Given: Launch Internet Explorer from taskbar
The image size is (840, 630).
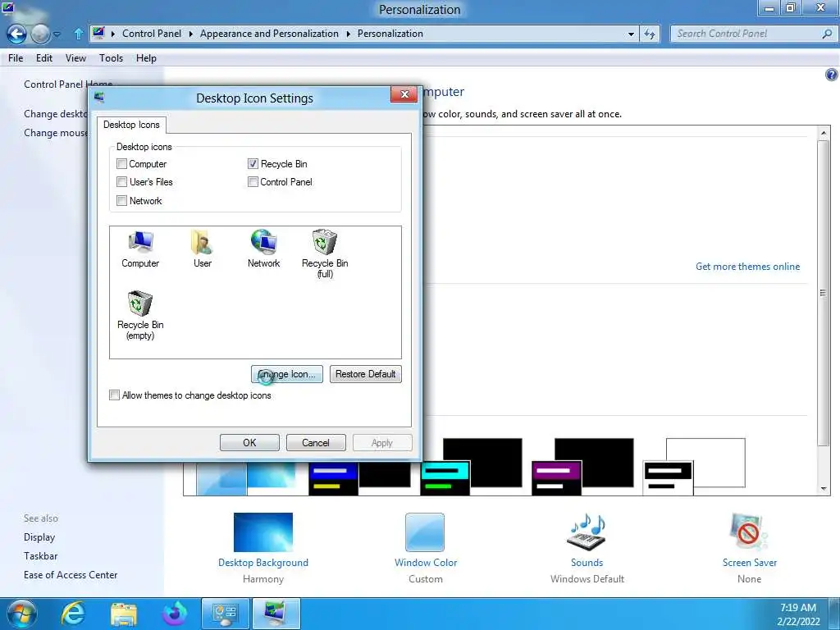Looking at the screenshot, I should [73, 614].
